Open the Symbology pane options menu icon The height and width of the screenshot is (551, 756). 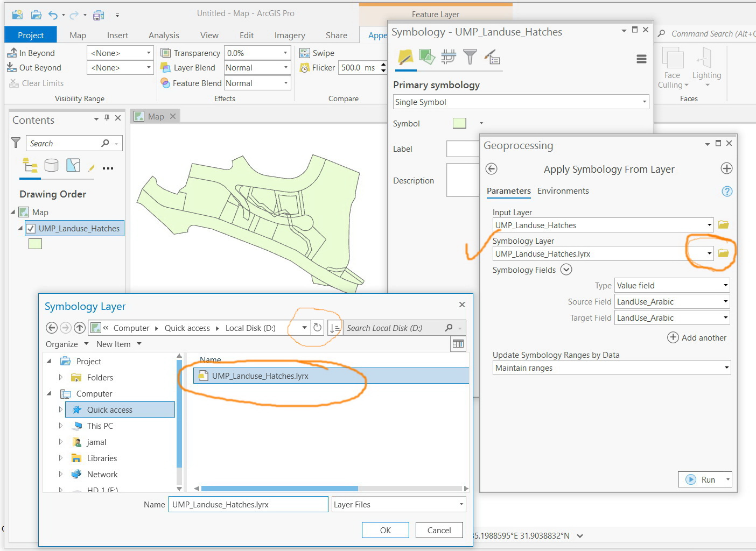pos(641,59)
